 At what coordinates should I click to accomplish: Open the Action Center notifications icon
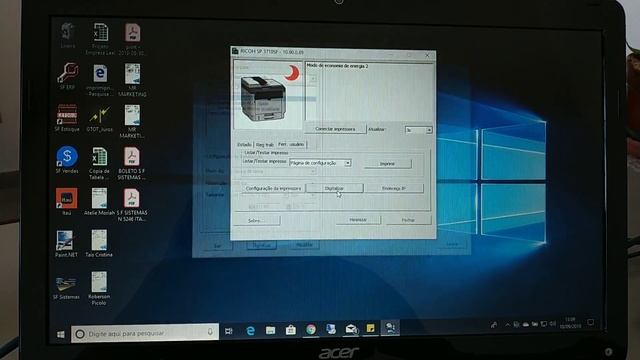[591, 322]
